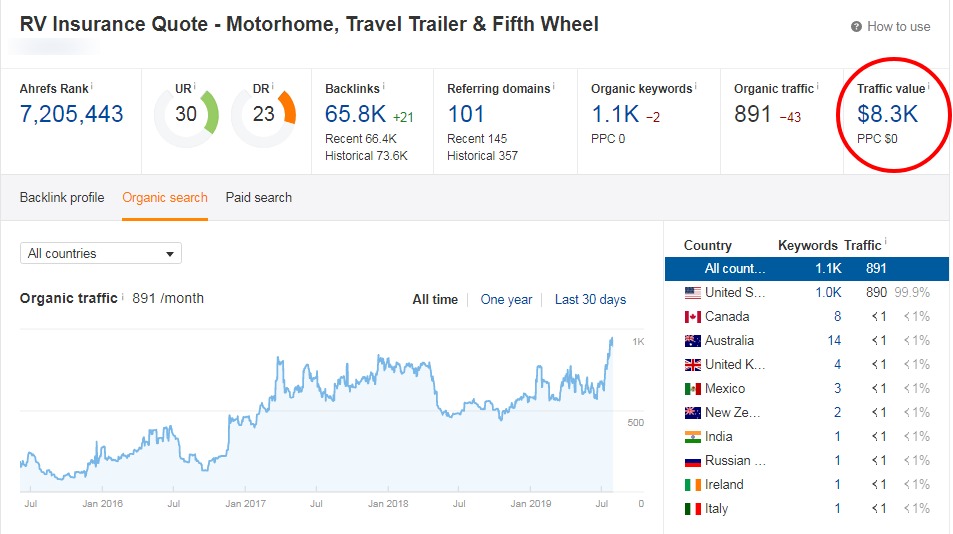This screenshot has height=534, width=953.
Task: Click the 891 organic traffic number
Action: click(x=752, y=114)
